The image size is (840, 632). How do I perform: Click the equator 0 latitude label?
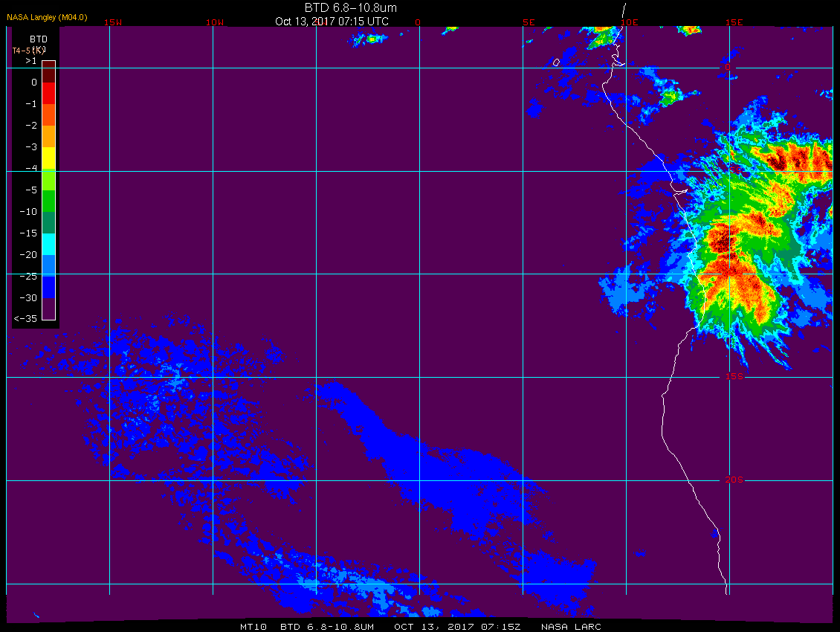tap(728, 67)
